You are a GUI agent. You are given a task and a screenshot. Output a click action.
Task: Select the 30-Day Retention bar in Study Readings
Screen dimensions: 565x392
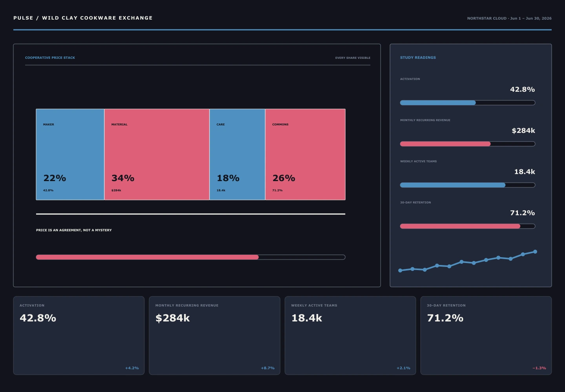[468, 226]
